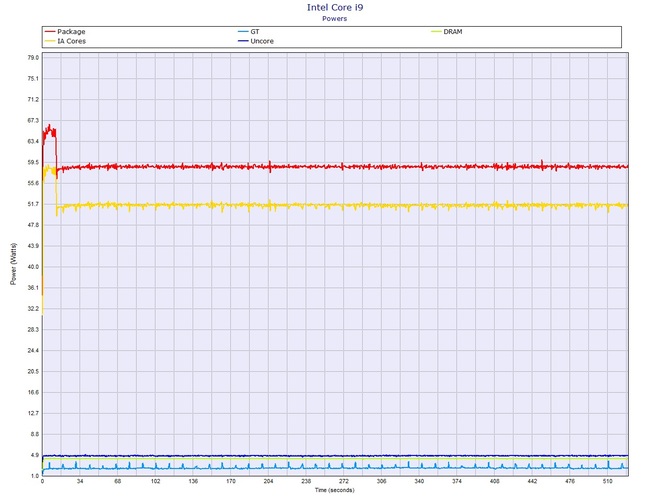Click the 340 tick on time axis
Viewport: 670px width, 502px height.
pyautogui.click(x=419, y=481)
